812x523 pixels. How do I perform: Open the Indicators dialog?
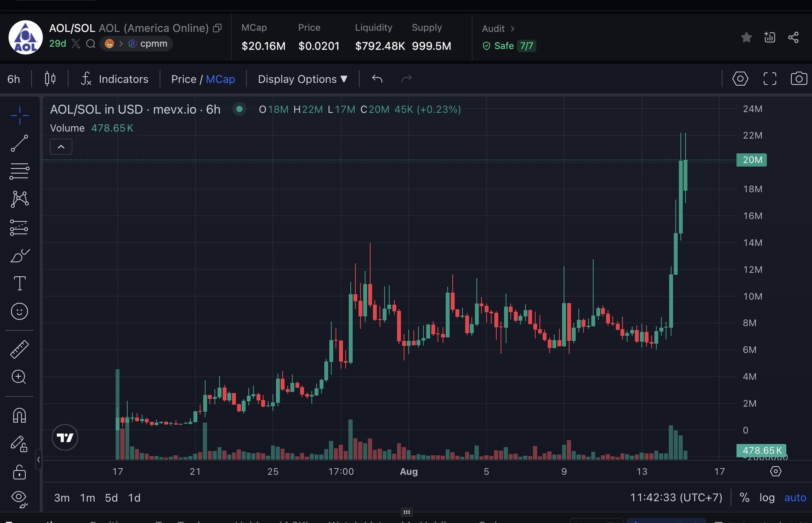click(114, 79)
